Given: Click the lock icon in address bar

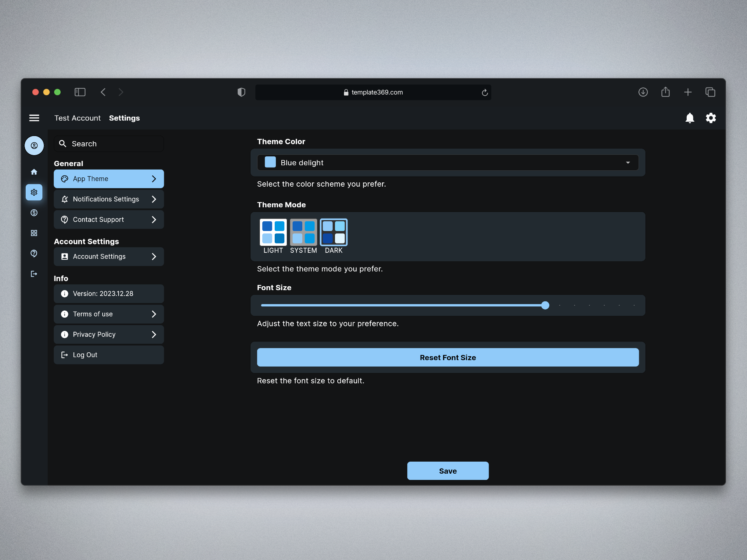Looking at the screenshot, I should 346,92.
